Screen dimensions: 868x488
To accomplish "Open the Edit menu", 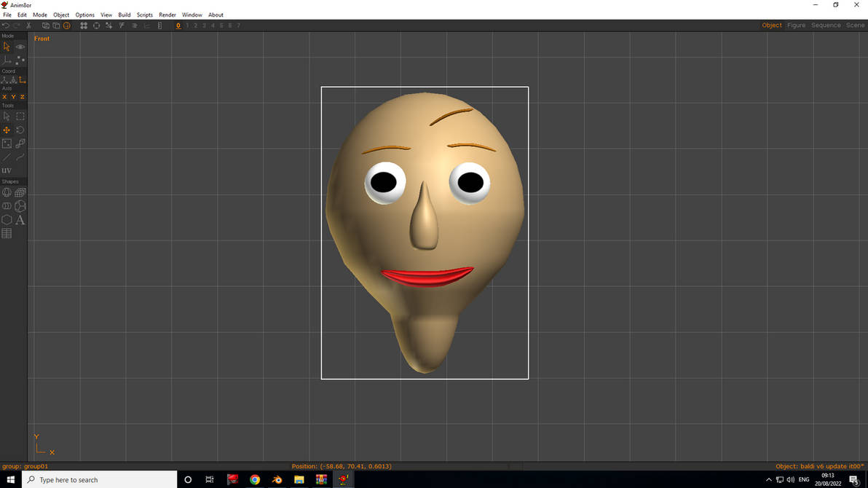I will 22,15.
